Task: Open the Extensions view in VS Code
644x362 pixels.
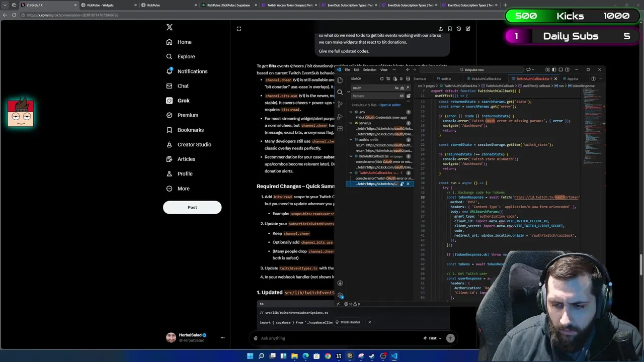Action: (x=340, y=129)
